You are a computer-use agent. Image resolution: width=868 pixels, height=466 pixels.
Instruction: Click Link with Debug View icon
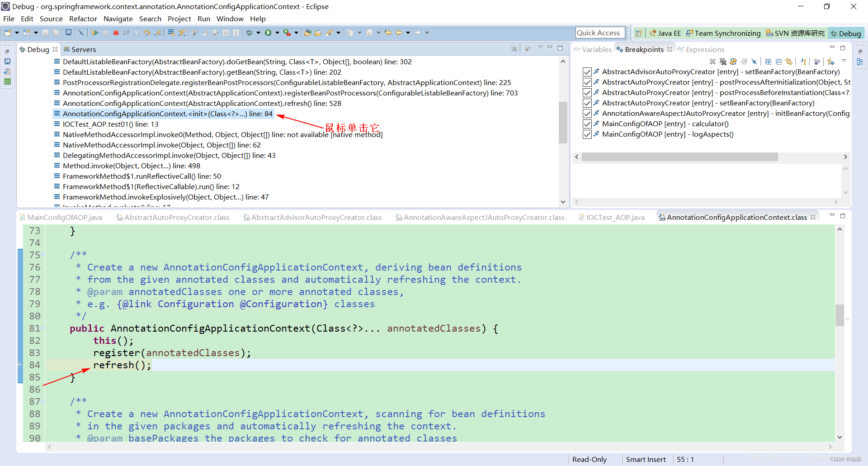[789, 62]
